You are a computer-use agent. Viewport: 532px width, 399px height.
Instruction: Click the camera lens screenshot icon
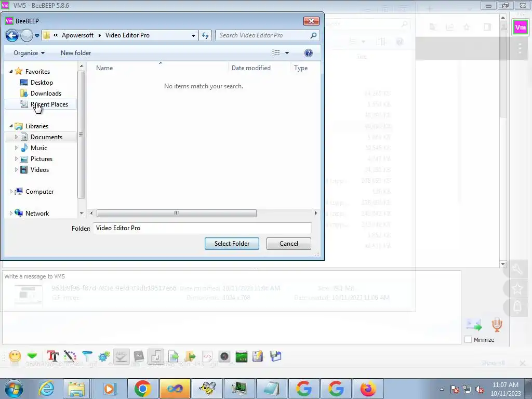(x=224, y=356)
